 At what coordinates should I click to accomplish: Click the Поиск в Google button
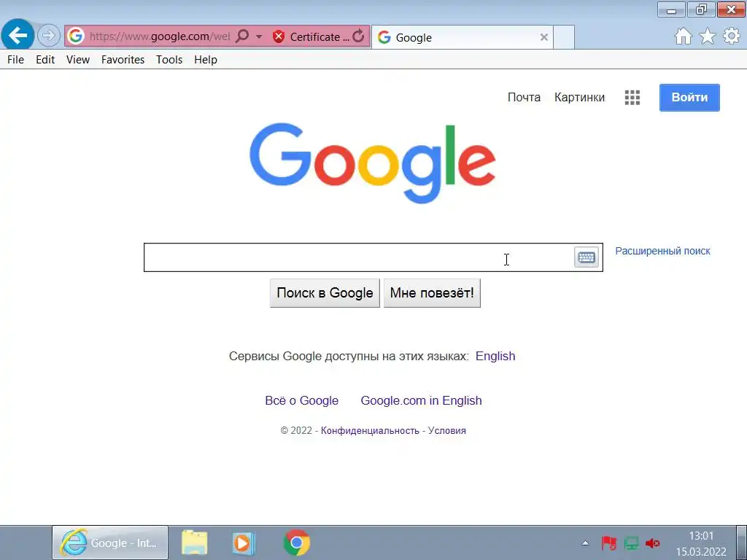point(325,293)
